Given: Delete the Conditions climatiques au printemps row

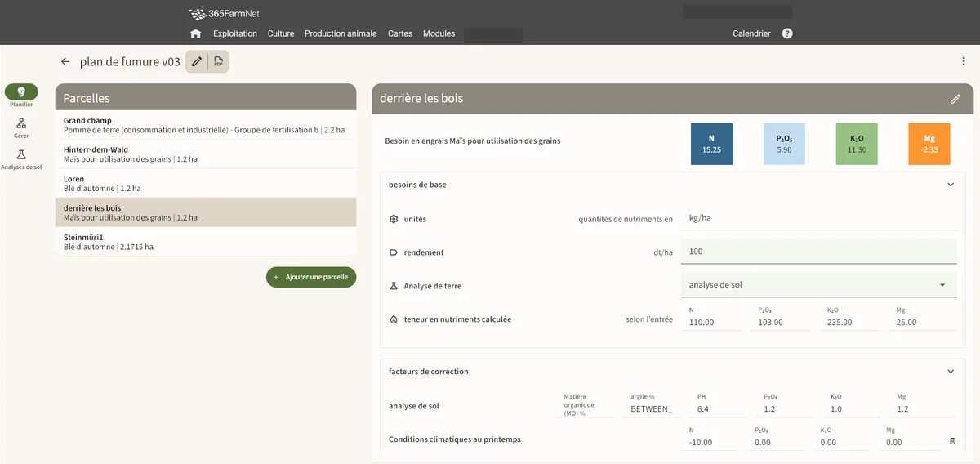Looking at the screenshot, I should (952, 441).
